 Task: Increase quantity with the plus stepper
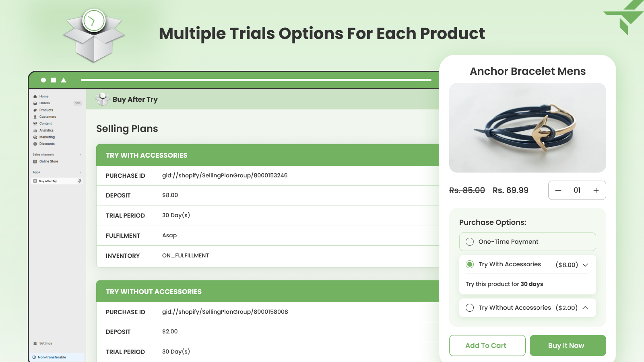(x=596, y=190)
